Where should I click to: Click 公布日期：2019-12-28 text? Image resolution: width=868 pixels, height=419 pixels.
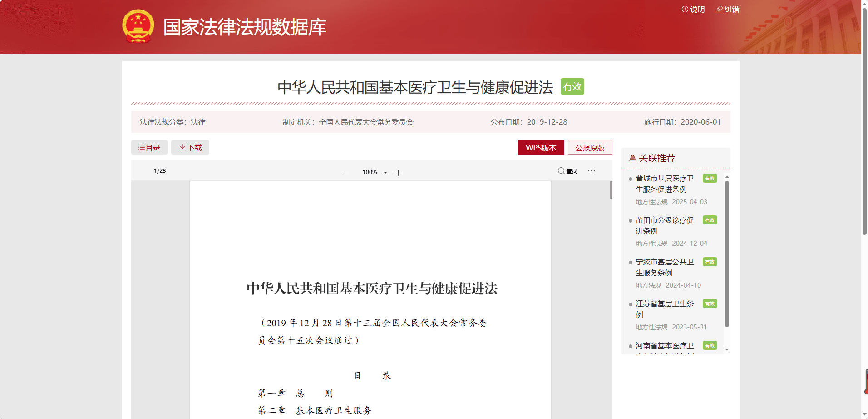[x=529, y=122]
